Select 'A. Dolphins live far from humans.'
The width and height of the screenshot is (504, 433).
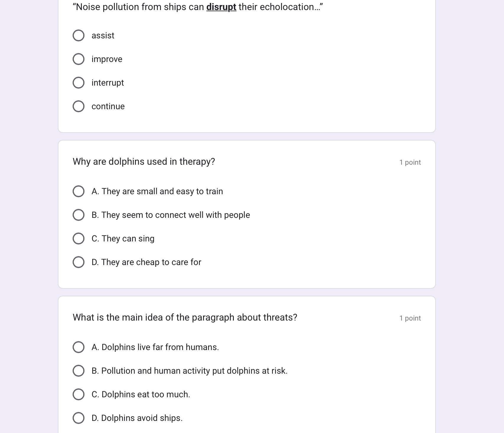point(79,347)
